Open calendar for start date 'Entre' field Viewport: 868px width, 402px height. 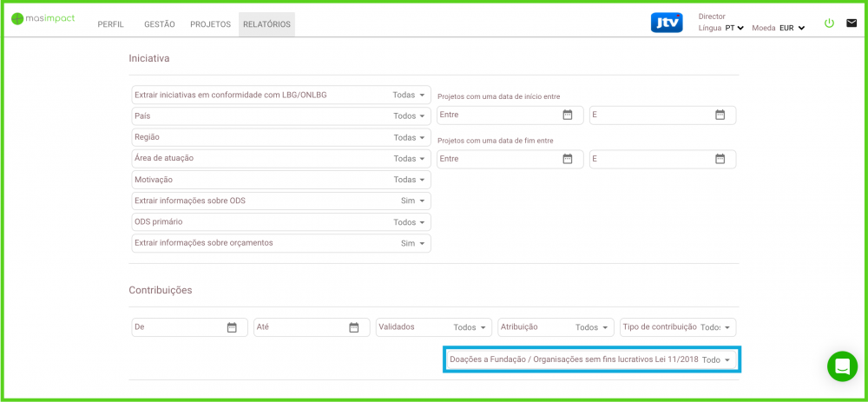pos(567,115)
